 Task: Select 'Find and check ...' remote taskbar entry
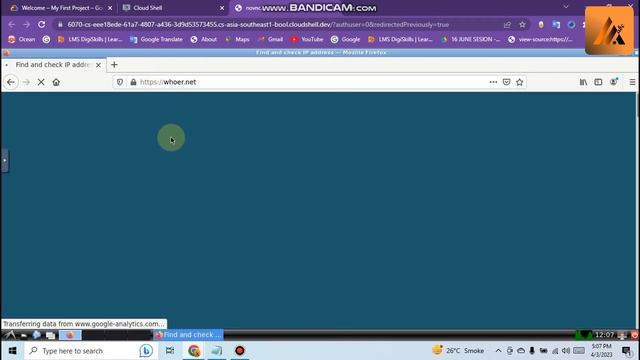coord(188,335)
